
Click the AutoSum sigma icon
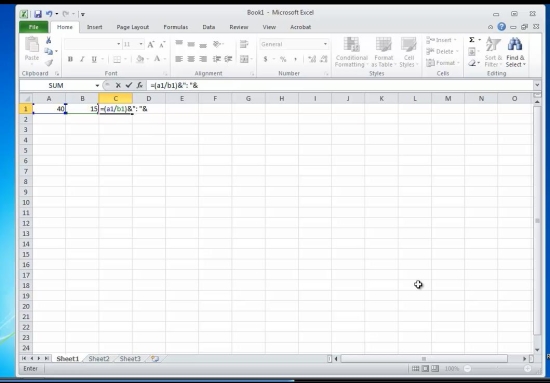coord(472,40)
